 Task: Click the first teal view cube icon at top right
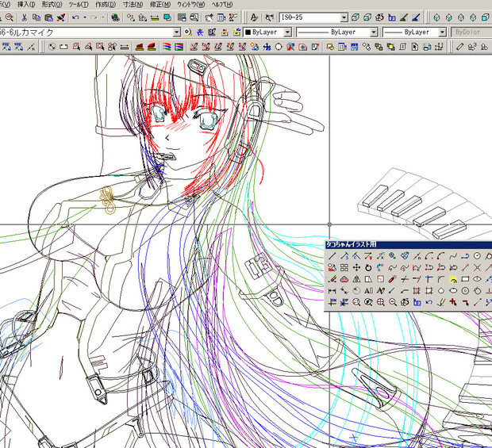pos(436,17)
